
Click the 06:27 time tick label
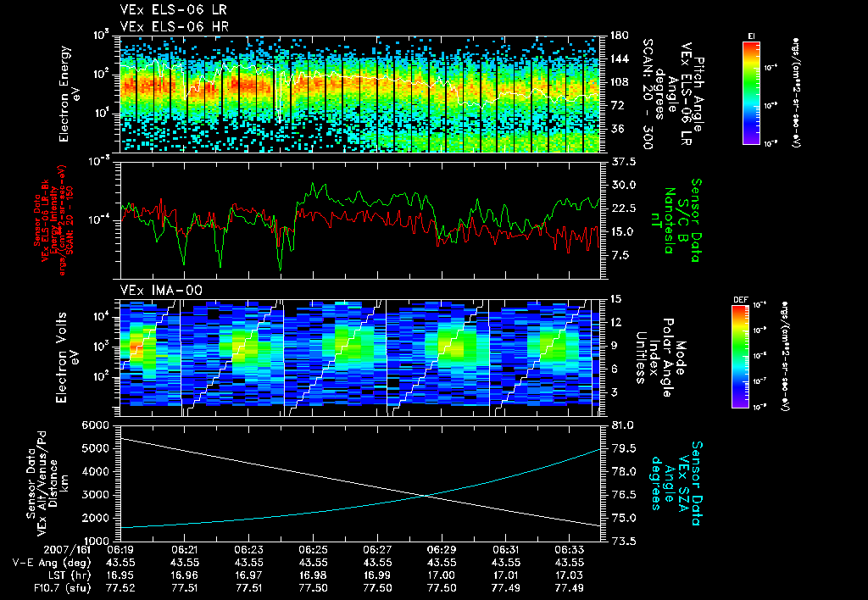377,550
